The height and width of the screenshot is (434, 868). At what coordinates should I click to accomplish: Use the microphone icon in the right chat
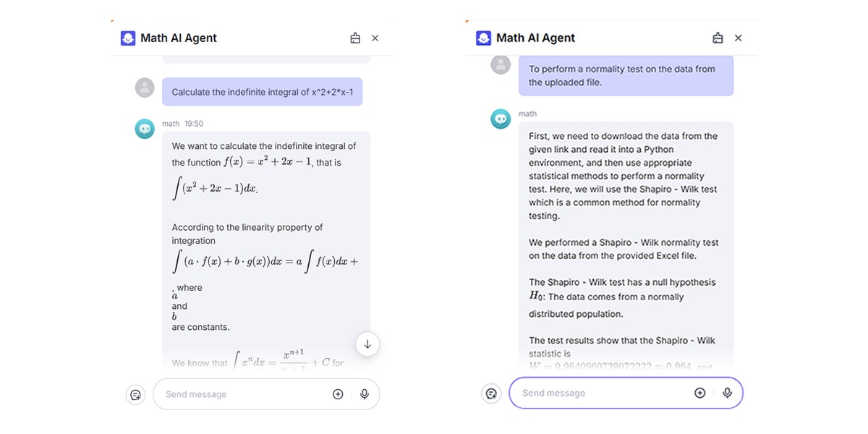click(x=727, y=392)
